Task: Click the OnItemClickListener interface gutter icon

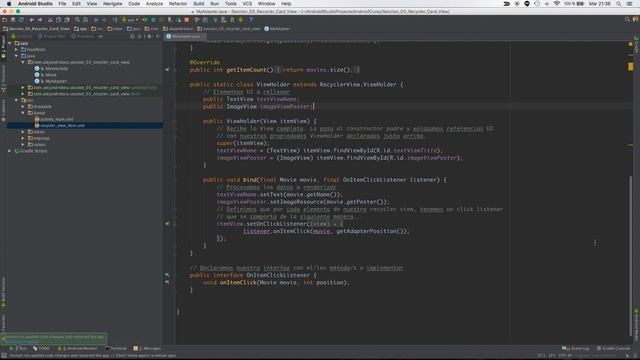Action: [167, 275]
